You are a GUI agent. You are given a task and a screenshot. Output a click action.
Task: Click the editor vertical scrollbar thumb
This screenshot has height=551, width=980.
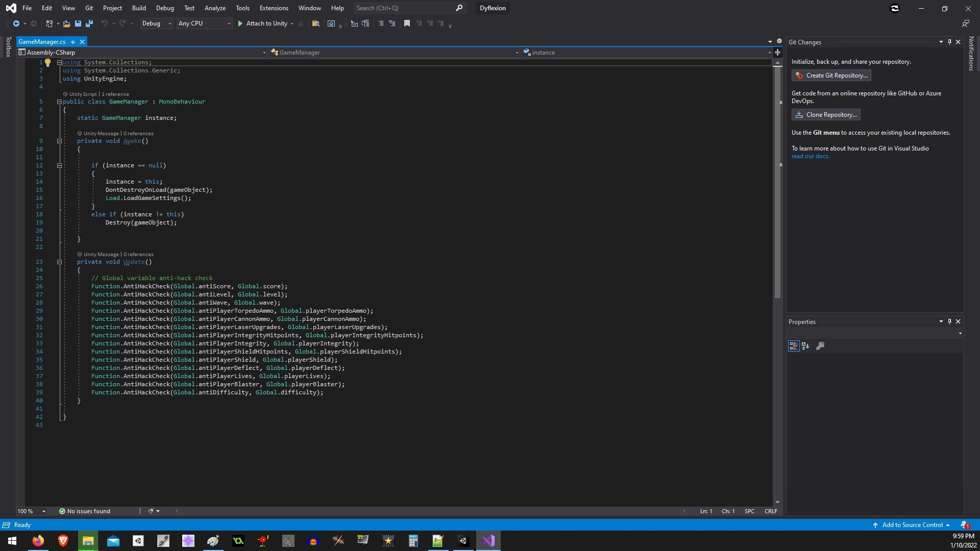tap(777, 182)
